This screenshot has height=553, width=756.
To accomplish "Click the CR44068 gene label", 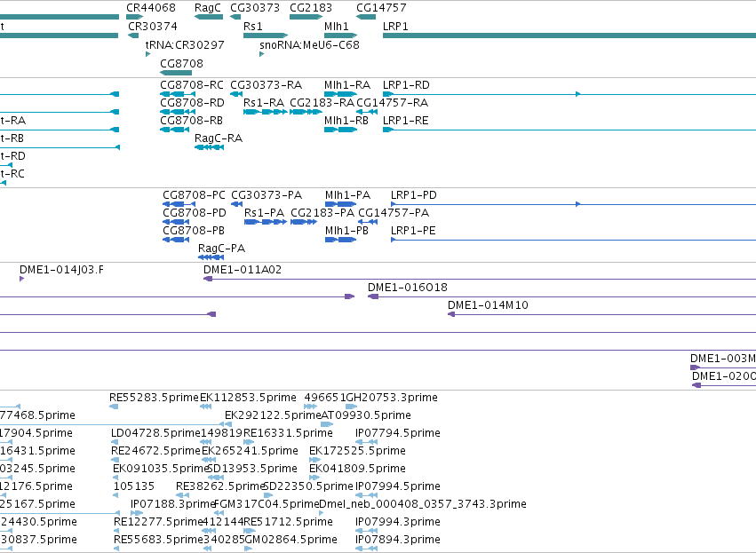I will 151,8.
